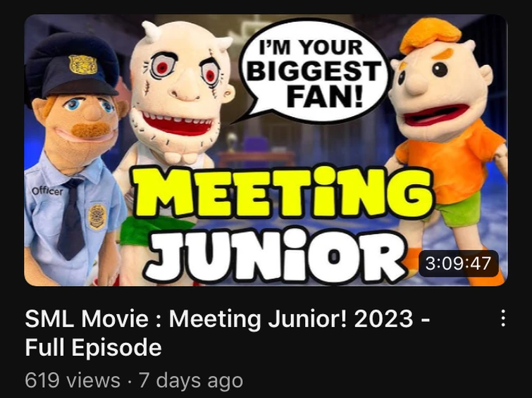This screenshot has height=398, width=532.
Task: Click the gold badge on officer's hat
Action: point(82,64)
